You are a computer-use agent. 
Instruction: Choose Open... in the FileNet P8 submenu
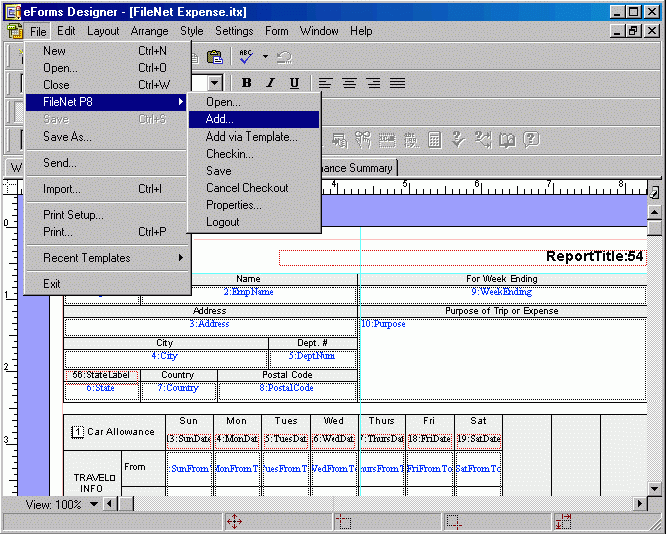[x=254, y=102]
